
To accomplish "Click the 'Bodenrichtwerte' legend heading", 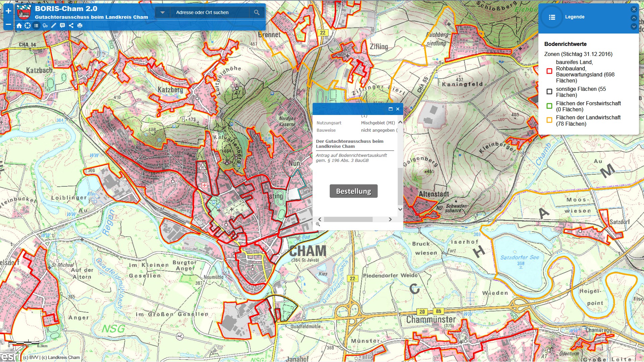I will 566,44.
